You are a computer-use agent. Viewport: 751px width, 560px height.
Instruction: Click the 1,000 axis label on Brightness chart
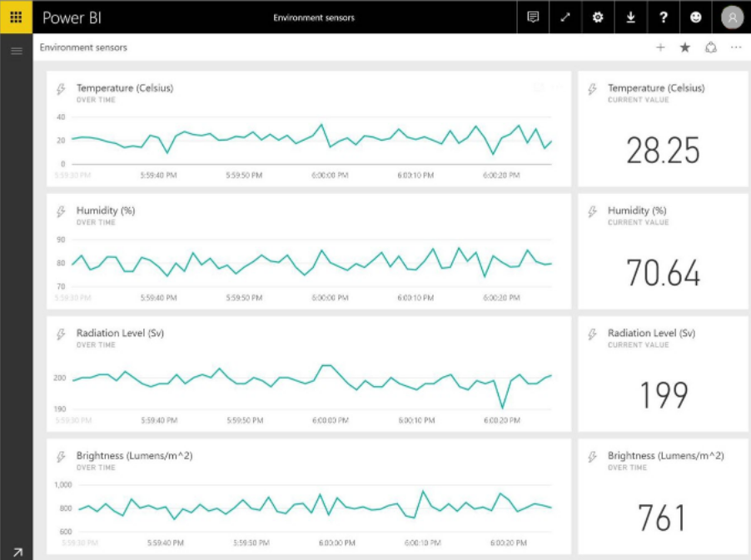point(63,485)
